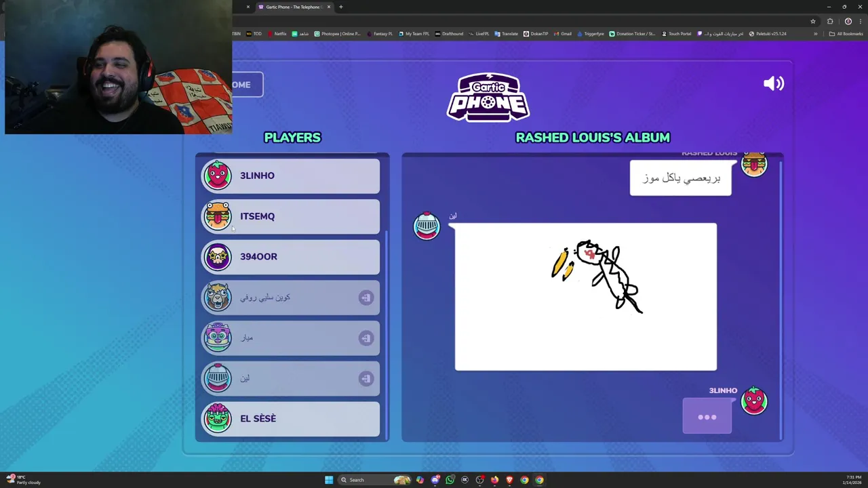This screenshot has width=868, height=488.
Task: Open the Touch Portal bookmark
Action: click(677, 34)
